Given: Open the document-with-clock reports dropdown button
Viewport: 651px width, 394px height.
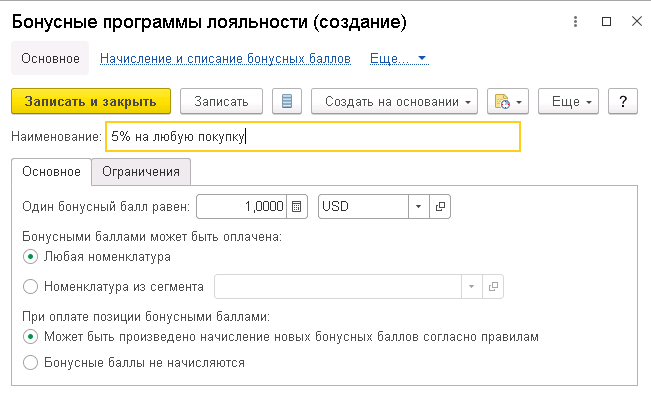Looking at the screenshot, I should pos(508,101).
